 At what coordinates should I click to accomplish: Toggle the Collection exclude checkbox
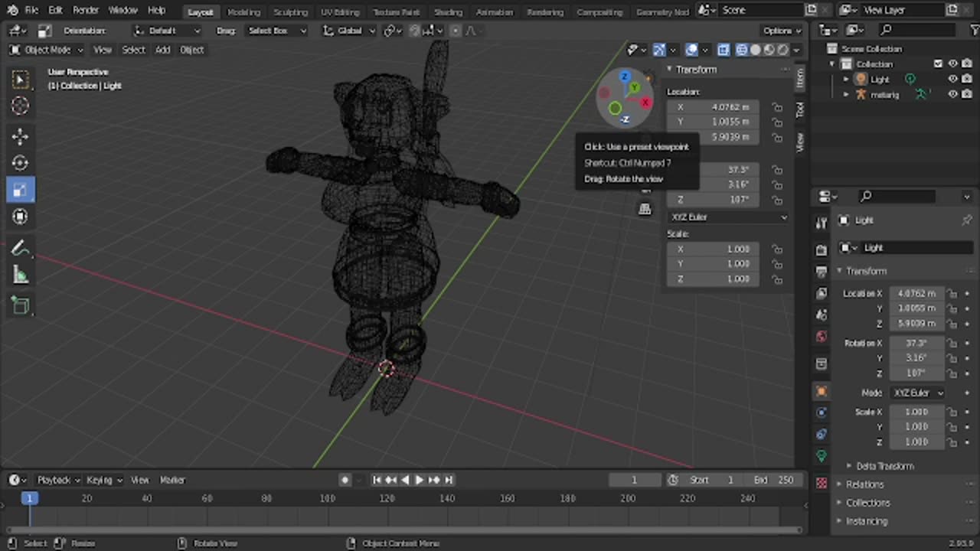point(938,64)
